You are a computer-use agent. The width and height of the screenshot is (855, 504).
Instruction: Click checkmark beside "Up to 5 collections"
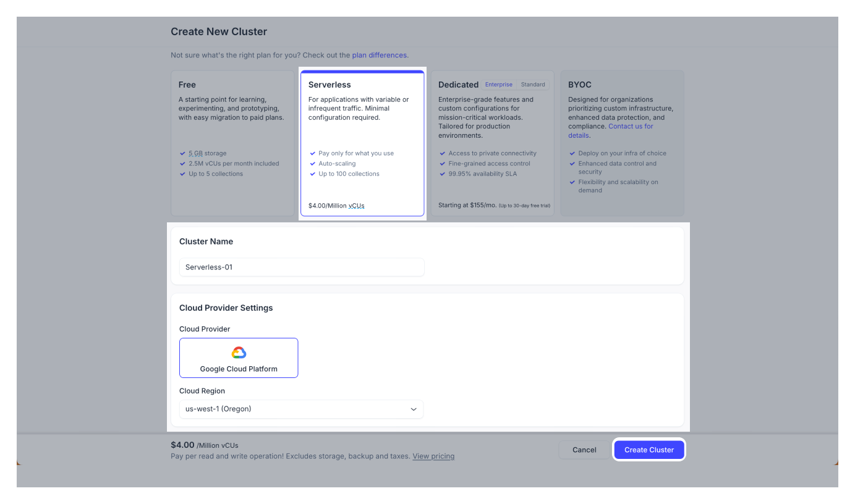(x=182, y=174)
